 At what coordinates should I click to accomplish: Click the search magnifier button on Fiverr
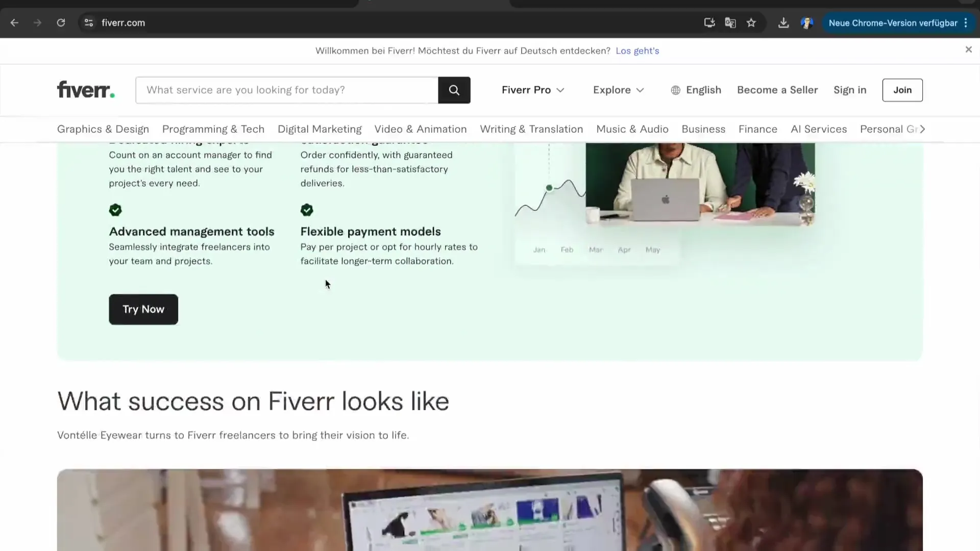click(x=454, y=90)
